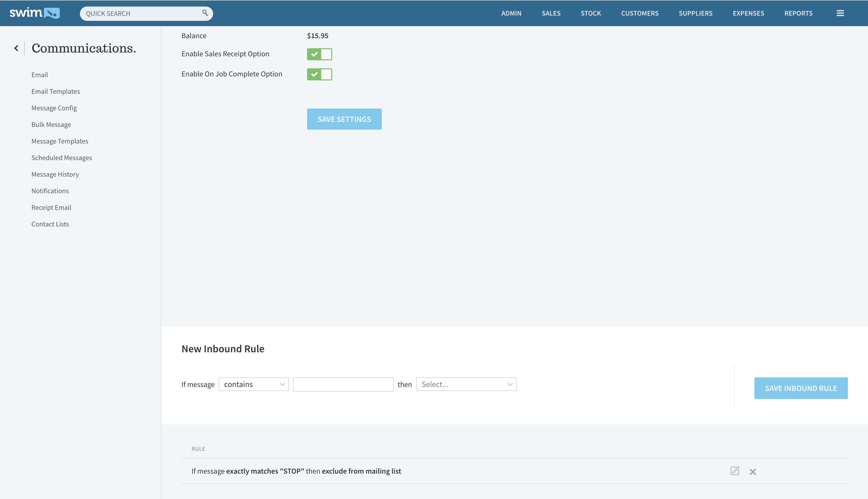Click the quick search magnifier icon
The height and width of the screenshot is (499, 868).
coord(205,13)
